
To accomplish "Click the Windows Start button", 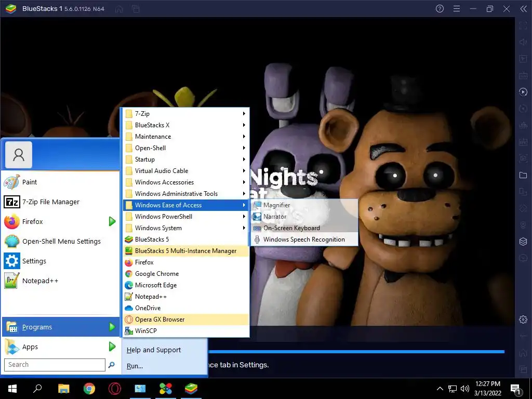I will tap(12, 389).
